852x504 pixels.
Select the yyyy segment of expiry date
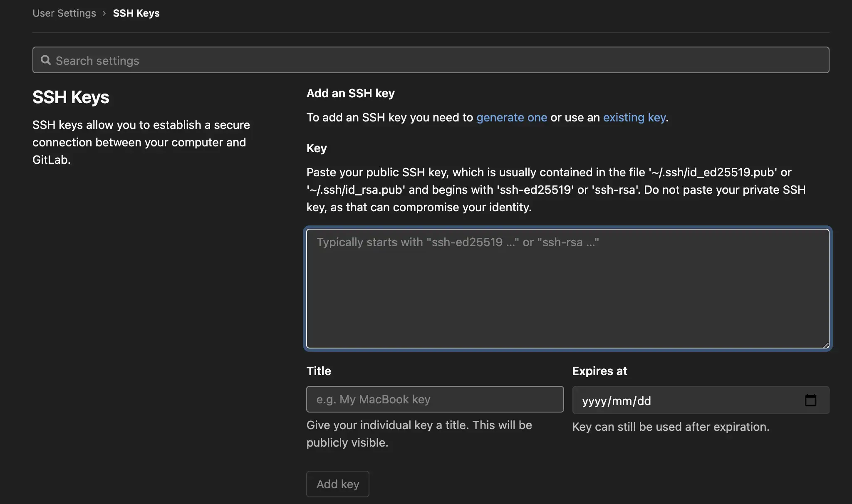pos(594,401)
